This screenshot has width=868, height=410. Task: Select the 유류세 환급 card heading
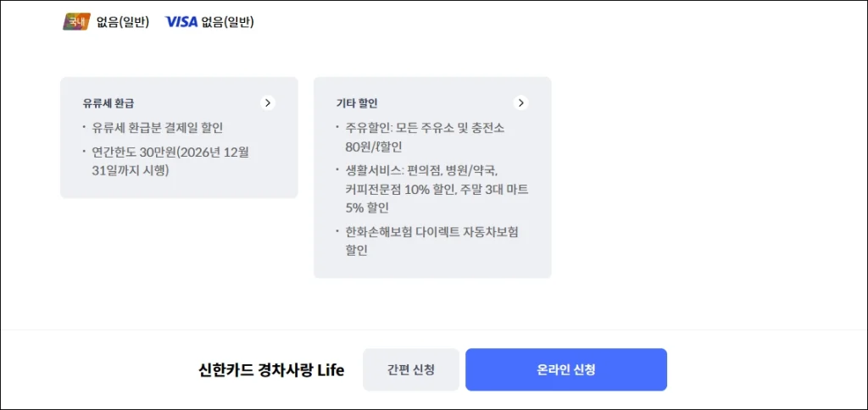click(x=108, y=103)
